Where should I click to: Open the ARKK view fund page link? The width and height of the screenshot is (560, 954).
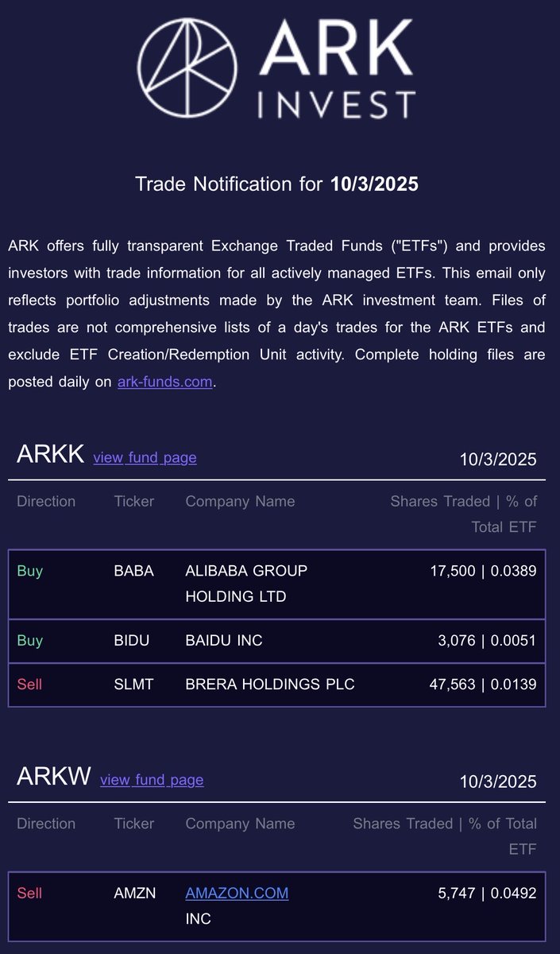[145, 457]
